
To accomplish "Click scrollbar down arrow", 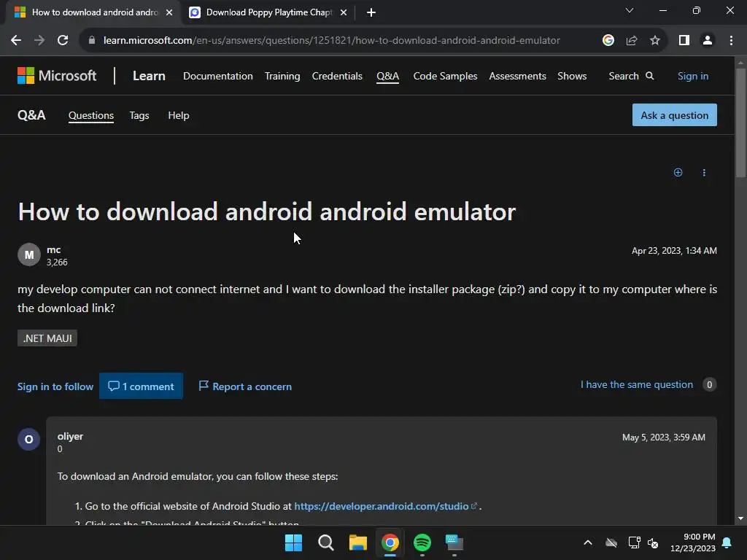I will (x=741, y=518).
